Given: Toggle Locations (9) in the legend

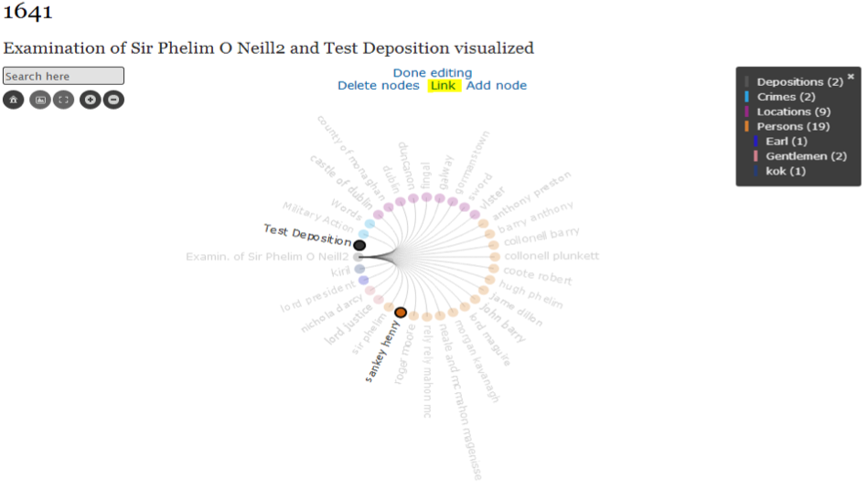Looking at the screenshot, I should click(x=794, y=112).
